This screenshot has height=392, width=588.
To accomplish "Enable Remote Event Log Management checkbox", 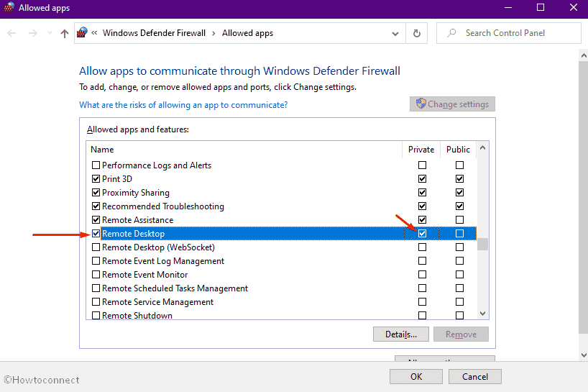I will [x=96, y=260].
